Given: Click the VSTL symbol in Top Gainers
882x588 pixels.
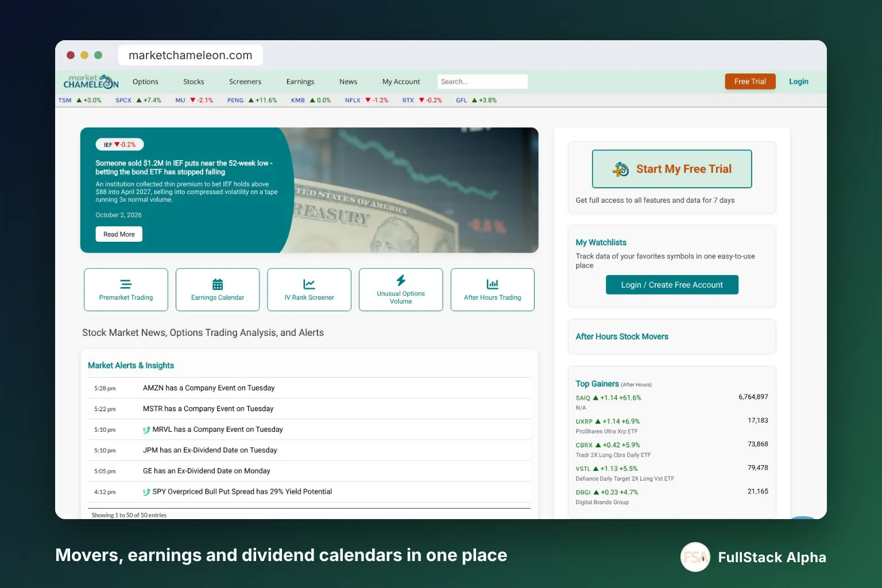Looking at the screenshot, I should [x=583, y=469].
